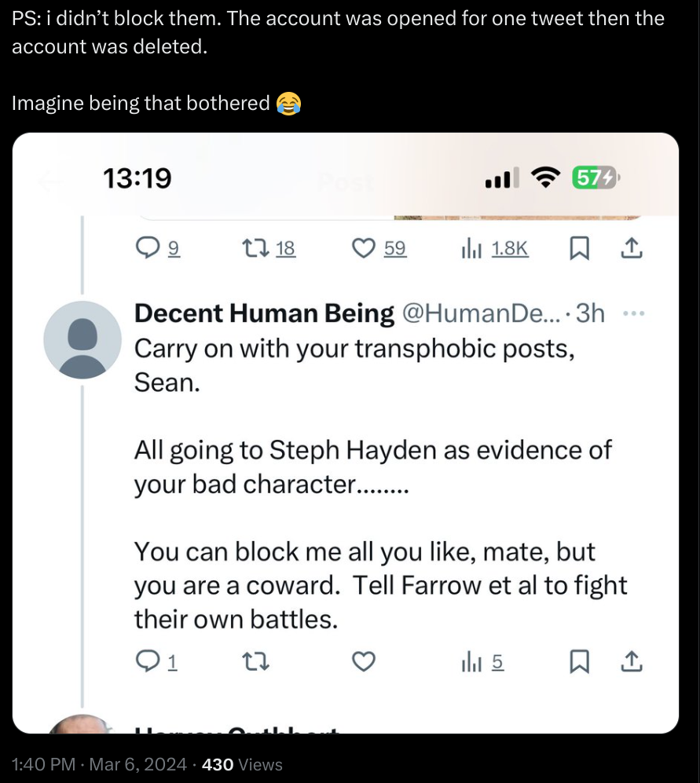The width and height of the screenshot is (700, 783).
Task: View analytics showing 5 views
Action: point(471,663)
